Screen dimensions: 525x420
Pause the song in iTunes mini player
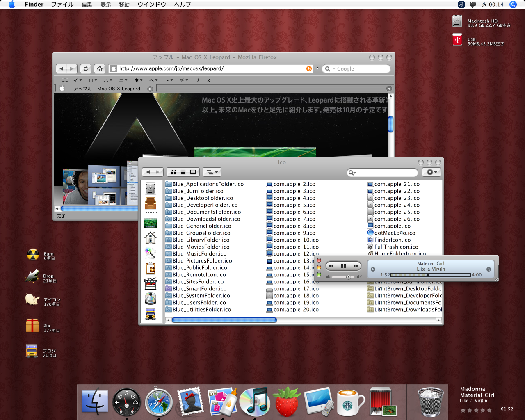(343, 266)
